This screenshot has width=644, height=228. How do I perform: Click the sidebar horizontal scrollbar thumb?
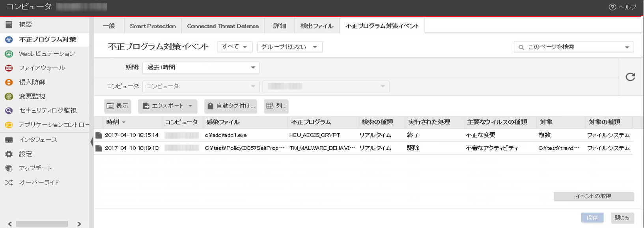[42, 224]
